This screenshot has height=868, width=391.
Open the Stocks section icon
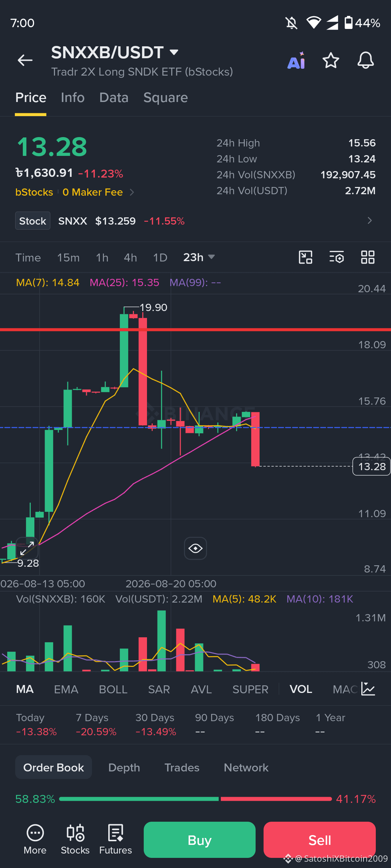point(75,839)
